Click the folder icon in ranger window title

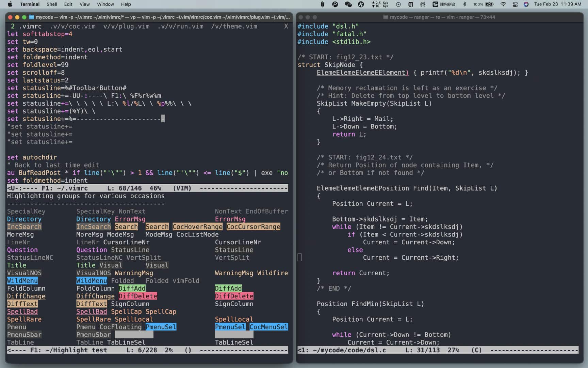coord(386,17)
